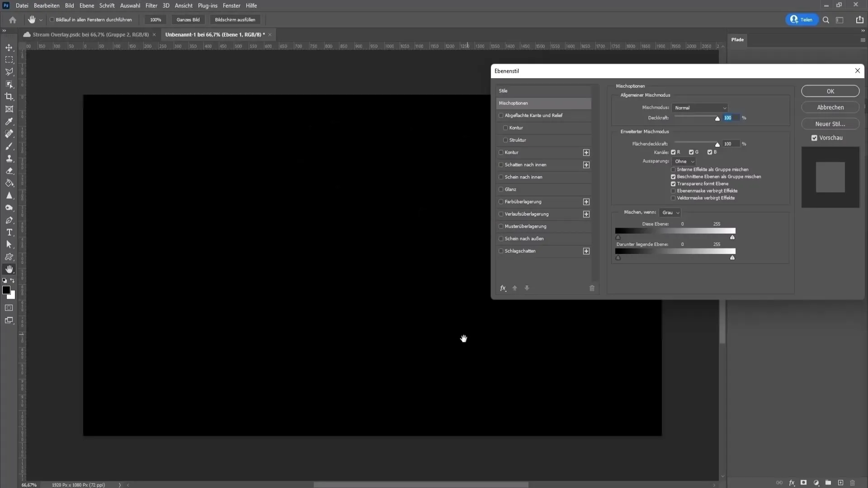Click Ansicht menu in menu bar
Screen dimensions: 868x488
(183, 5)
